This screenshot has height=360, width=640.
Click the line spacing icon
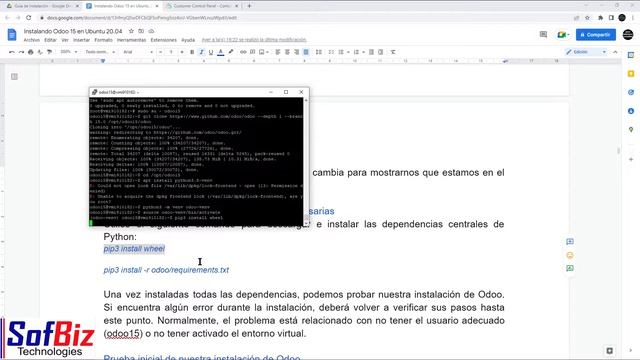pyautogui.click(x=319, y=52)
